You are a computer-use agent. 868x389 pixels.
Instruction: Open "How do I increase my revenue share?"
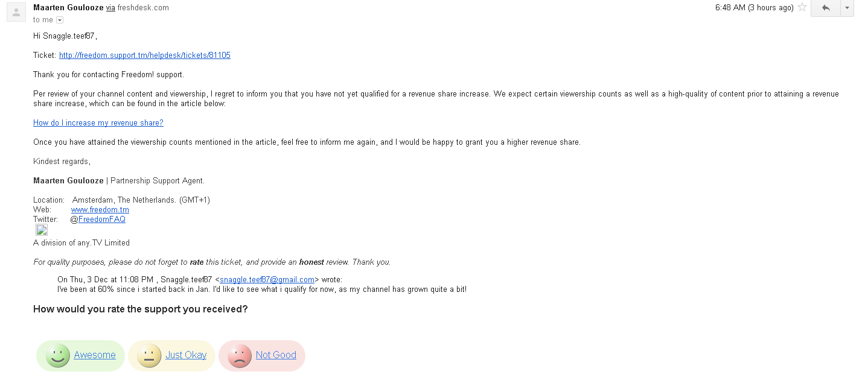(x=98, y=123)
